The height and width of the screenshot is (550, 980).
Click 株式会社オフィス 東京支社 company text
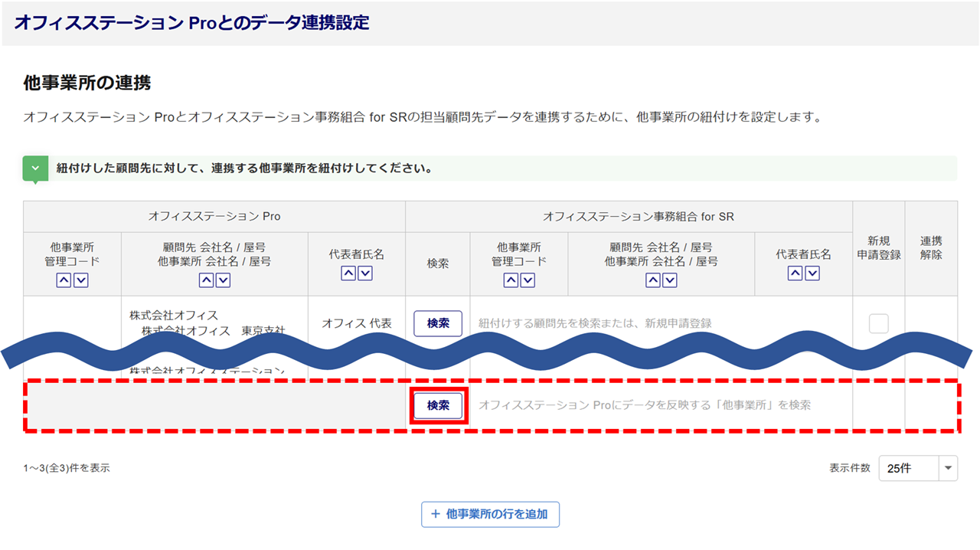tap(213, 331)
